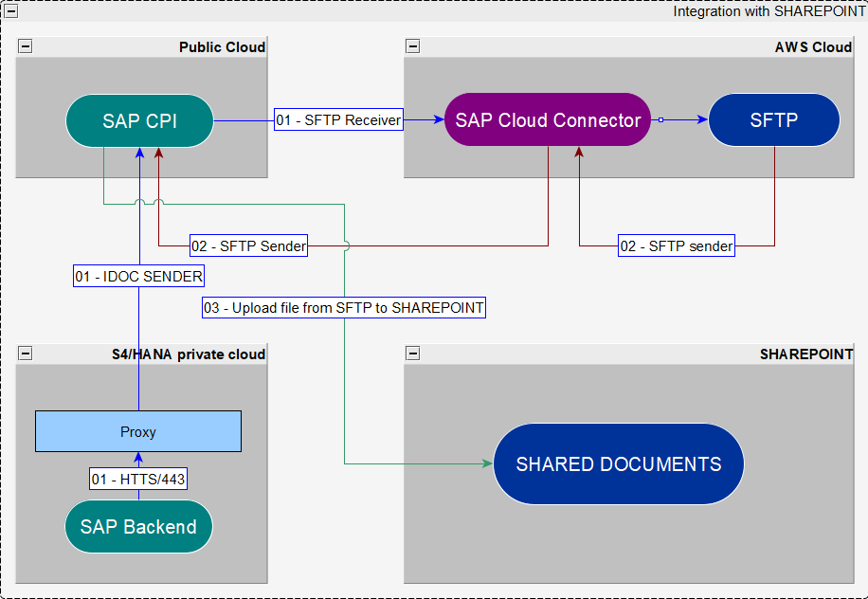Select the 02 - SFTP Sender connector label
The height and width of the screenshot is (599, 868).
click(x=248, y=245)
